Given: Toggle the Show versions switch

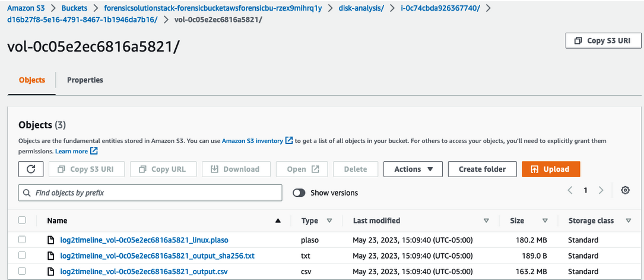Looking at the screenshot, I should point(299,193).
